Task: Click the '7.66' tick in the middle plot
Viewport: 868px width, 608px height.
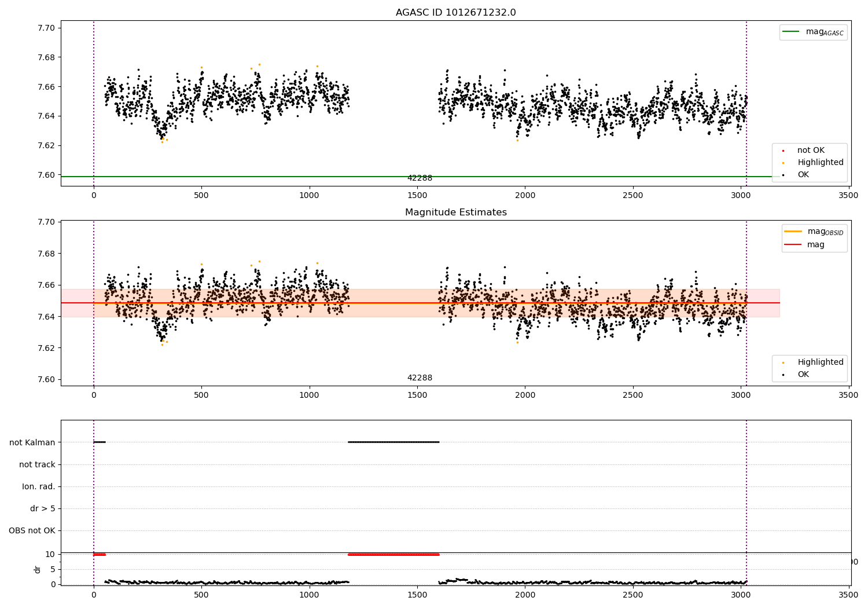Action: (x=47, y=285)
